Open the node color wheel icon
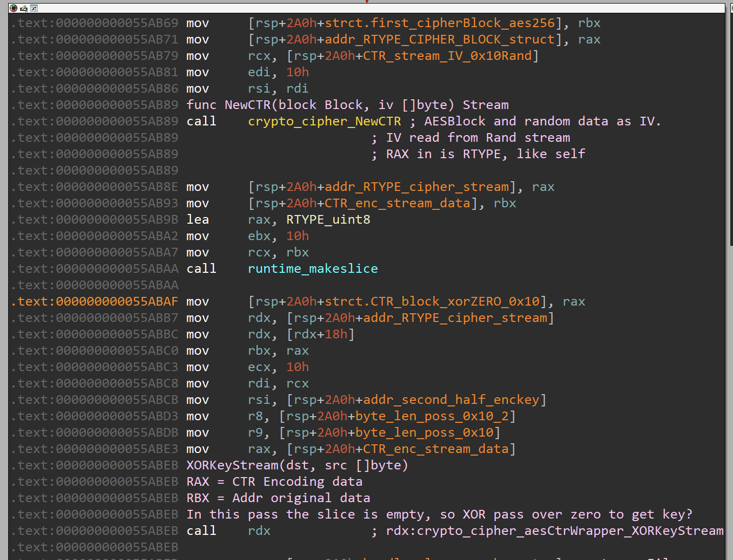733x560 pixels. coord(13,8)
